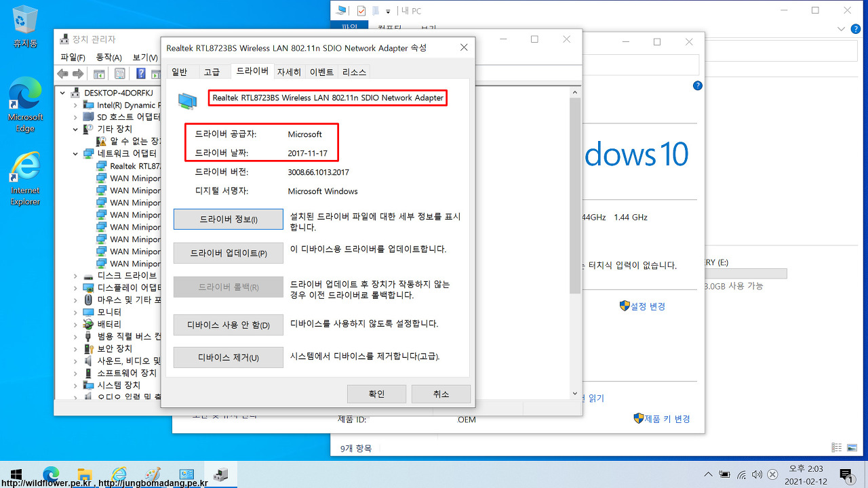Collapse the 기타 장치 node
The width and height of the screenshot is (868, 488).
pos(75,129)
